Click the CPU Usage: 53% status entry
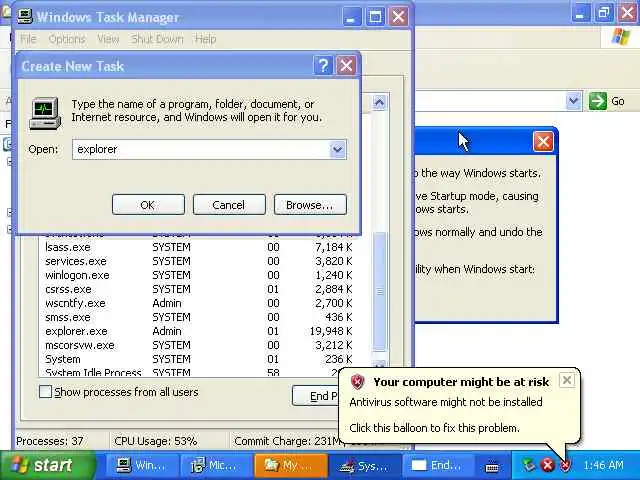Screen dimensions: 640x480 click(156, 441)
